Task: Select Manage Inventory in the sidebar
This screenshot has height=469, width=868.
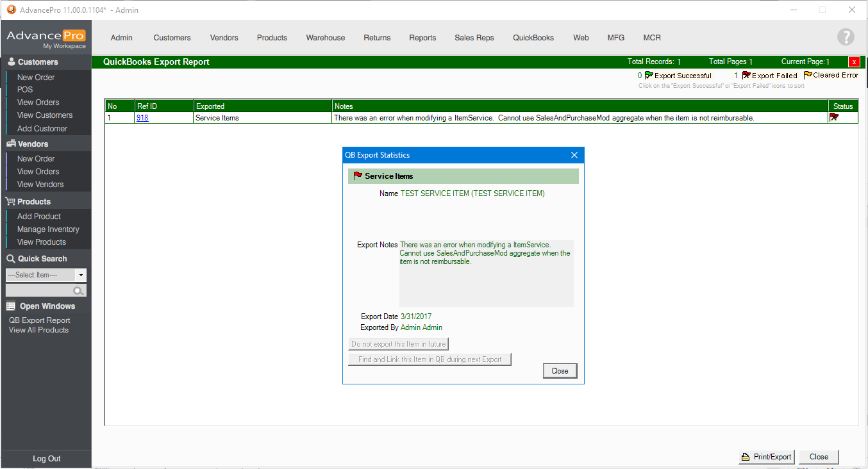Action: click(x=48, y=229)
